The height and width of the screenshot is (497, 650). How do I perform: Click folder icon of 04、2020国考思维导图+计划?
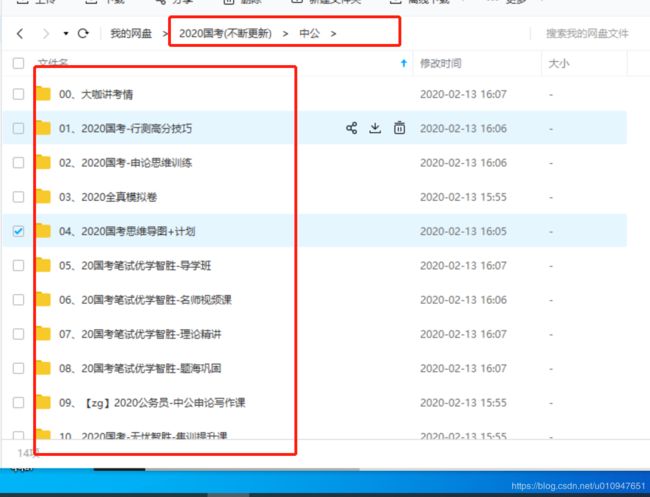pyautogui.click(x=43, y=231)
